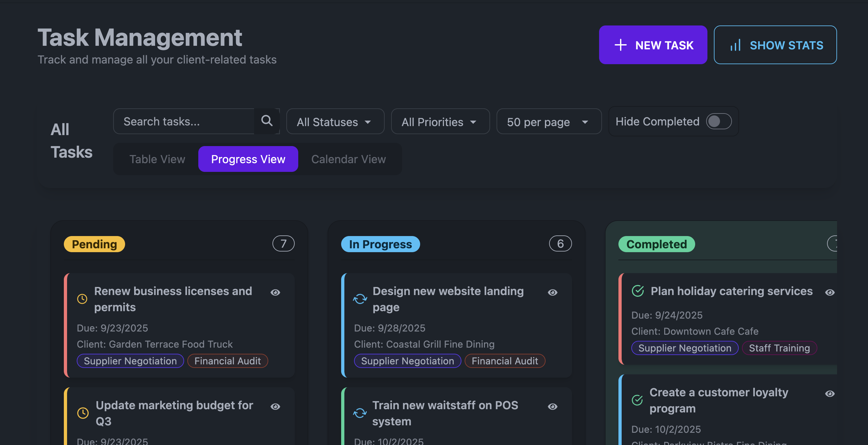
Task: View details of Train new waitstaff task
Action: pos(553,407)
